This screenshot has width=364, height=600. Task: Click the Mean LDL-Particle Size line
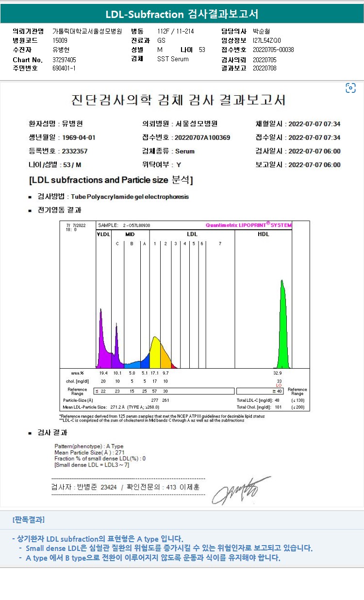click(x=111, y=407)
